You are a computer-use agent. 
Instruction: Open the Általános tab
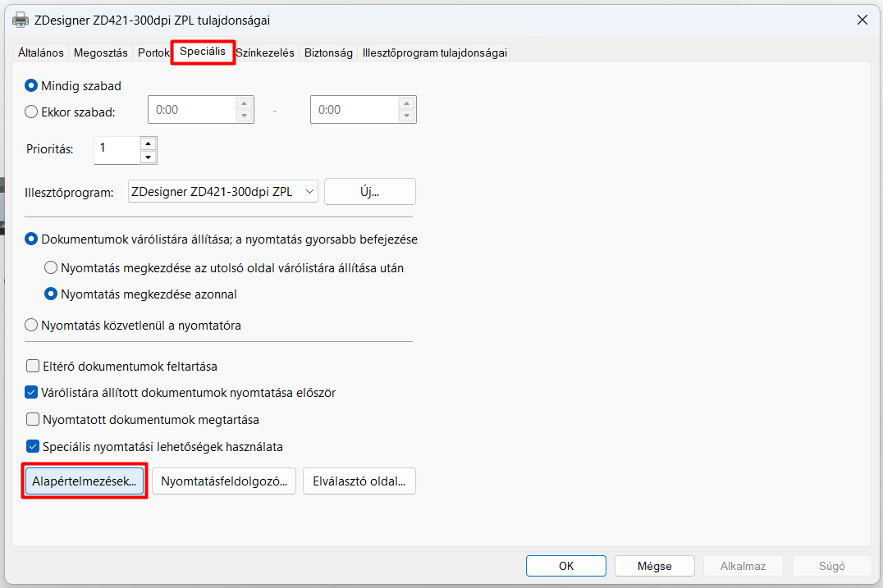(x=40, y=52)
